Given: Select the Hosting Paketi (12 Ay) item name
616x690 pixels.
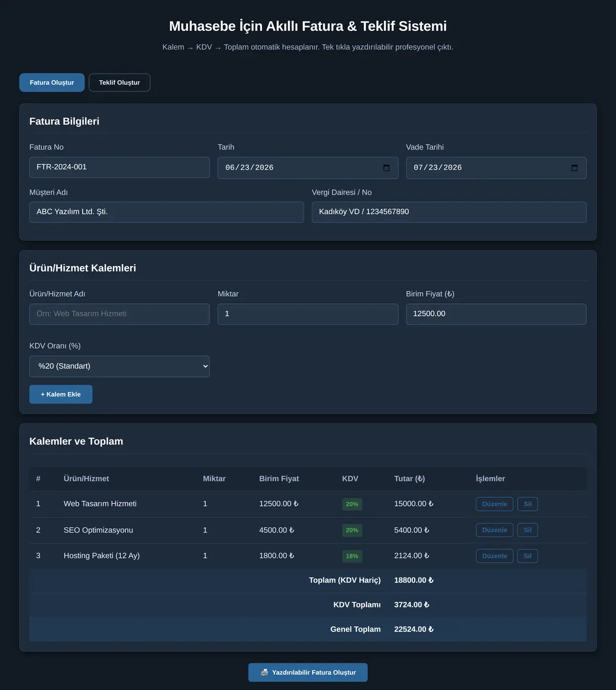Looking at the screenshot, I should click(102, 555).
